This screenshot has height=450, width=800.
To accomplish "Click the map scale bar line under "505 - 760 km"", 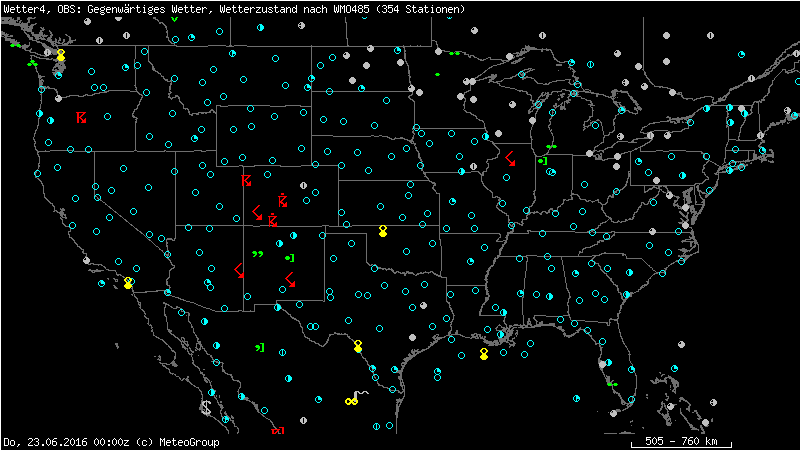I will pos(682,447).
